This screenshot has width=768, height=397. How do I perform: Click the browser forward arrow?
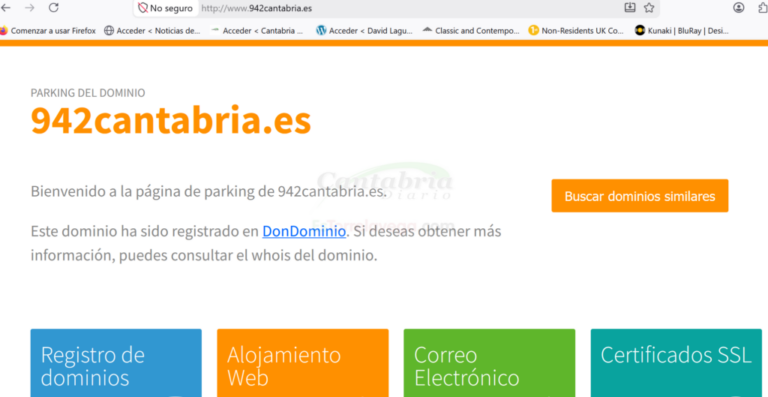[29, 8]
